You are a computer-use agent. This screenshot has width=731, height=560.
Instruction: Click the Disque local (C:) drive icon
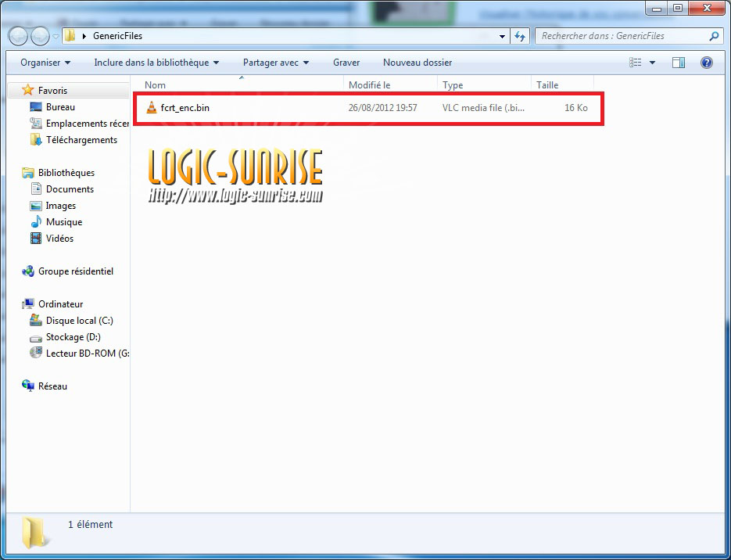point(36,321)
